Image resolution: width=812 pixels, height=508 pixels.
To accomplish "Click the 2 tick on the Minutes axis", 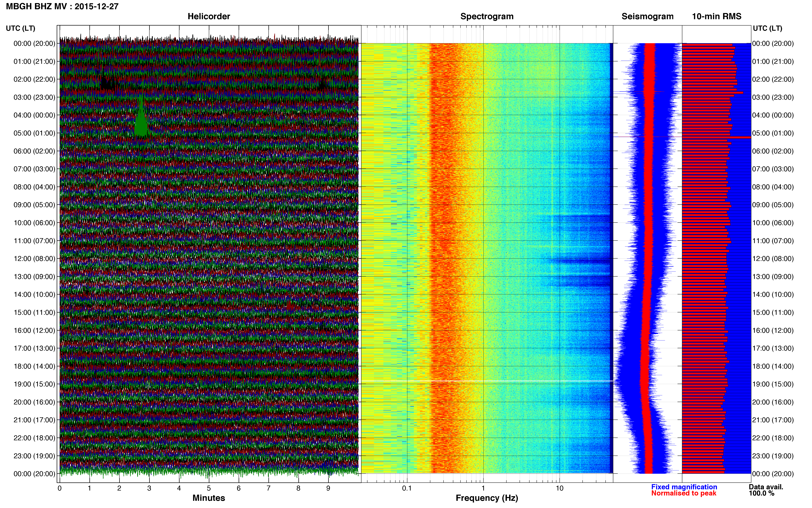I will click(x=119, y=488).
